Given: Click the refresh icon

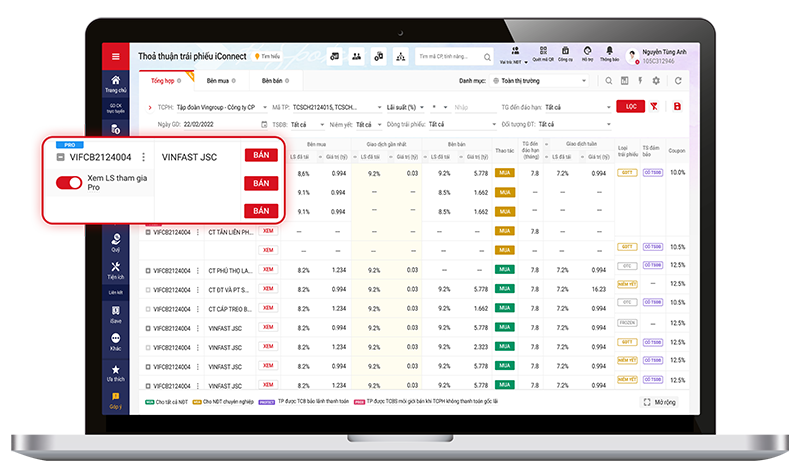Looking at the screenshot, I should click(678, 81).
